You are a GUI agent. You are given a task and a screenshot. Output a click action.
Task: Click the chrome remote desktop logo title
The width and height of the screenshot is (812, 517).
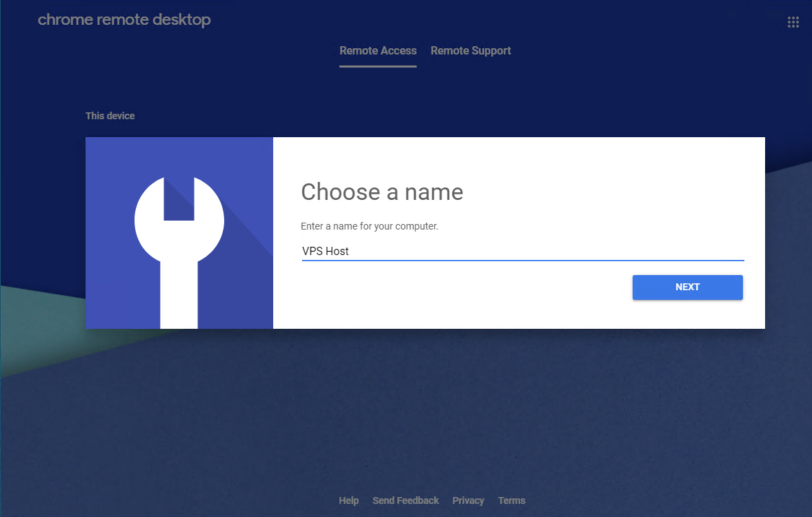pos(124,20)
